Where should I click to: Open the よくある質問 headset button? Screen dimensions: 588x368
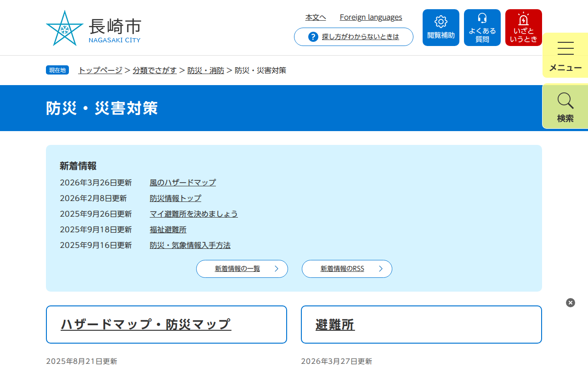pos(482,28)
